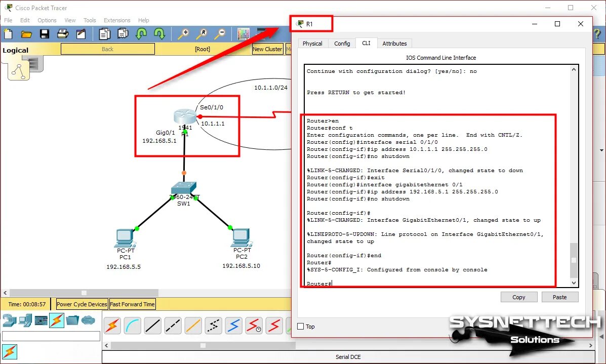Click the Redo green arrow

[x=159, y=34]
